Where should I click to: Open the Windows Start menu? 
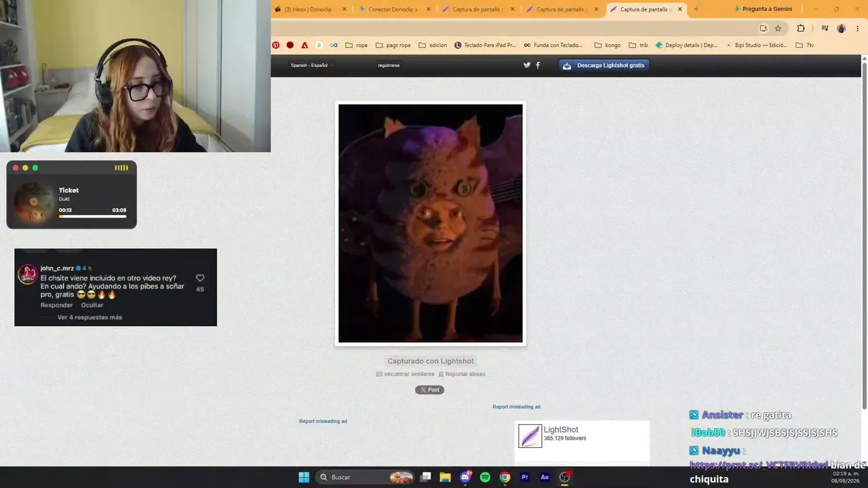tap(304, 477)
